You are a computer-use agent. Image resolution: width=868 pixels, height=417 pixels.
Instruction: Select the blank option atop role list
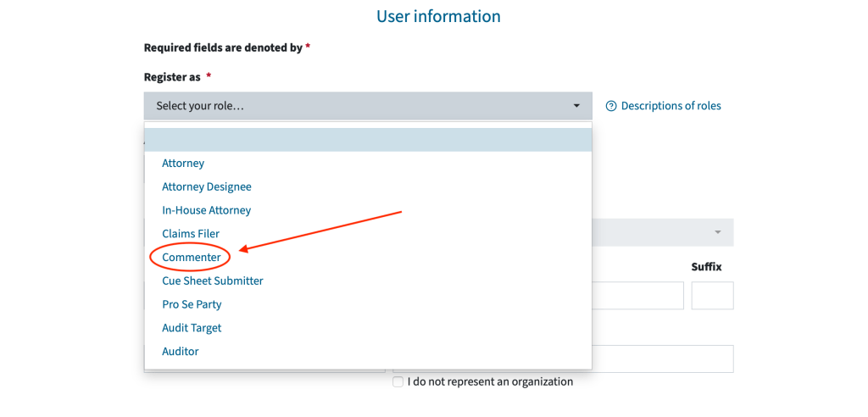tap(368, 140)
